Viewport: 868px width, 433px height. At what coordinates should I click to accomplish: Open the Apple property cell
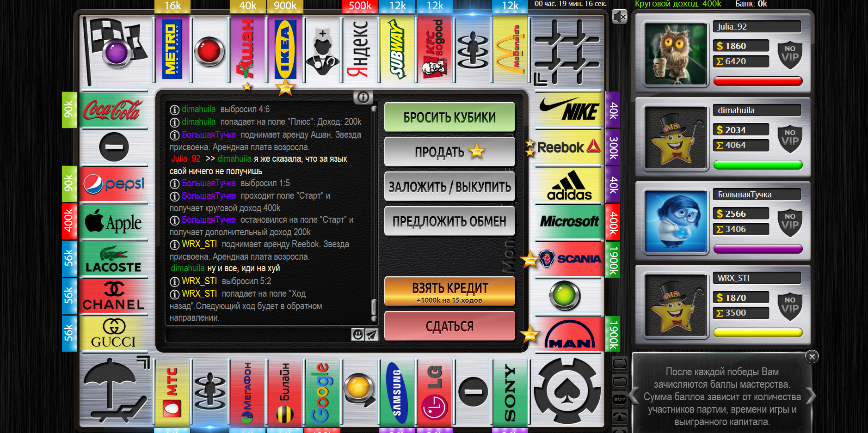click(114, 222)
